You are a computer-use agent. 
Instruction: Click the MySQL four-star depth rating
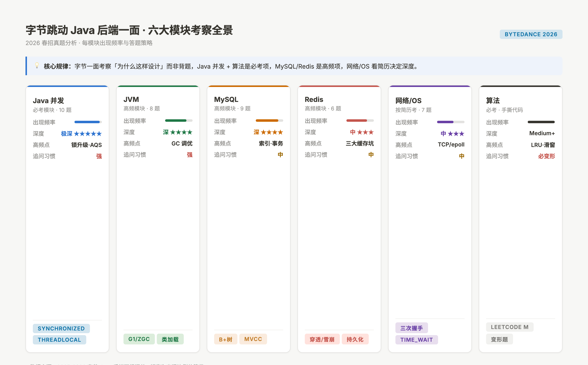pyautogui.click(x=272, y=132)
